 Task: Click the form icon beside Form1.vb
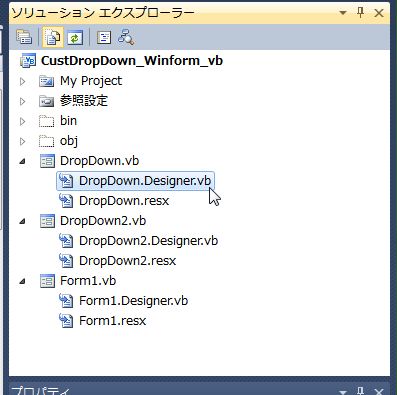pos(47,281)
